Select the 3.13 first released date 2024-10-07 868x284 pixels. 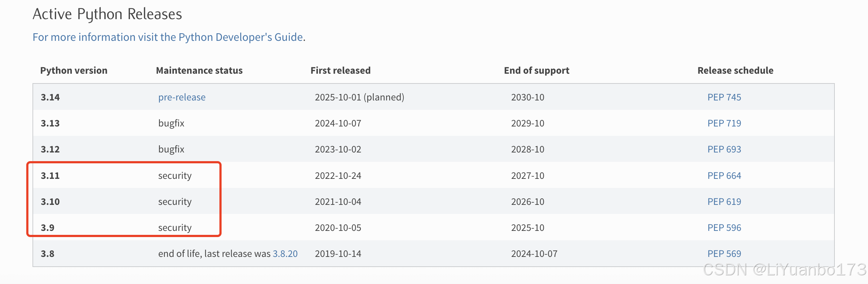tap(338, 123)
